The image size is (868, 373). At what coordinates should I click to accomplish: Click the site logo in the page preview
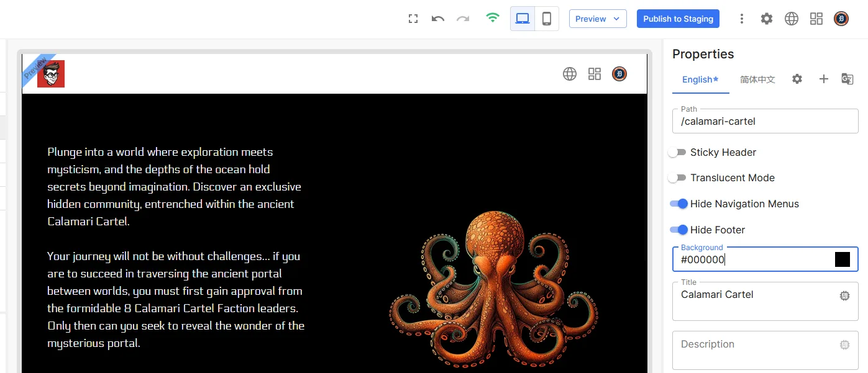coord(51,74)
